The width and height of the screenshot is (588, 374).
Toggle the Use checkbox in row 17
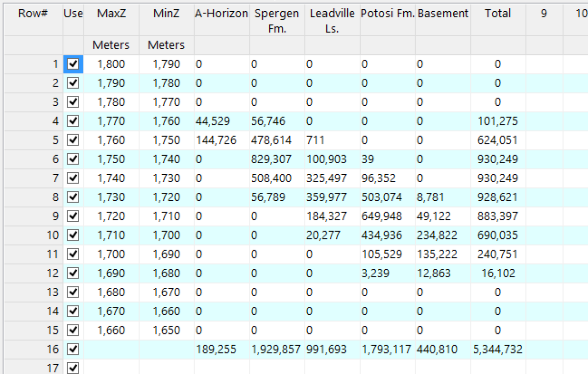tap(73, 368)
